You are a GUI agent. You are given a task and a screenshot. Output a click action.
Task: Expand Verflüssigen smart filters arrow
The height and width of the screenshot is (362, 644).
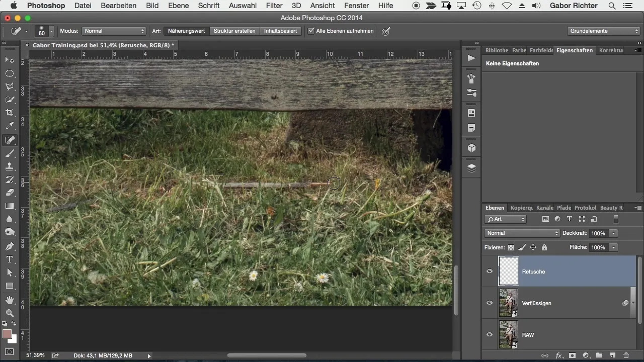click(633, 303)
